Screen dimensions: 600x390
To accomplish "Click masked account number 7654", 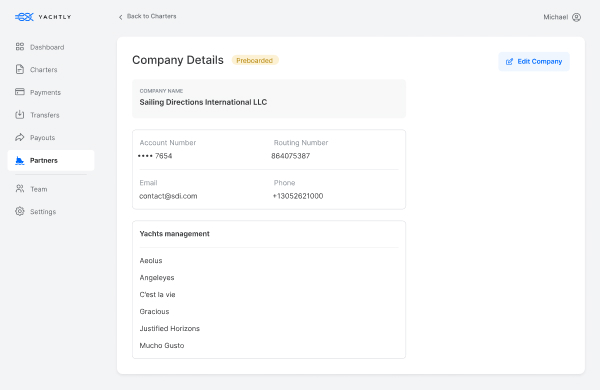I will (x=155, y=156).
